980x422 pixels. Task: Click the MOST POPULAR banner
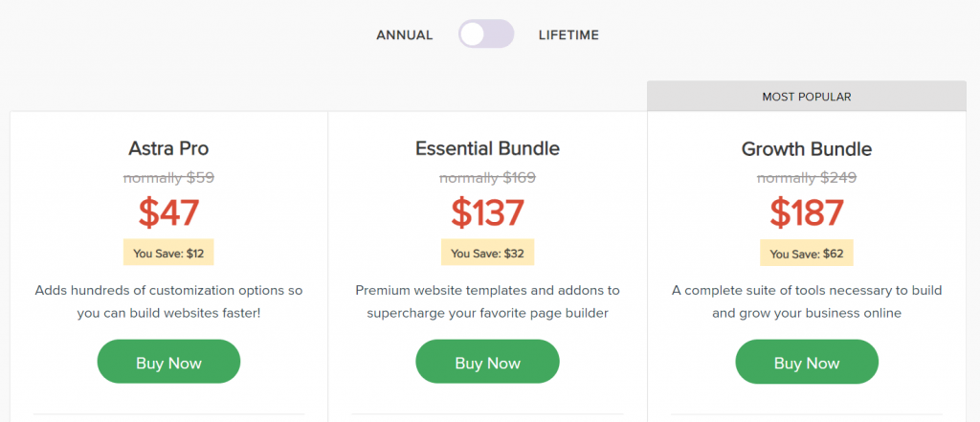click(806, 97)
